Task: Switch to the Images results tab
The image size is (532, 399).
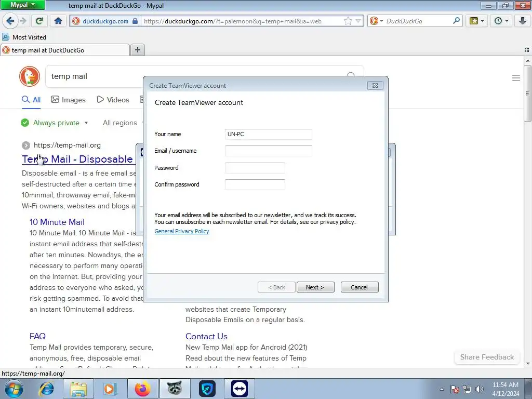Action: pos(68,100)
